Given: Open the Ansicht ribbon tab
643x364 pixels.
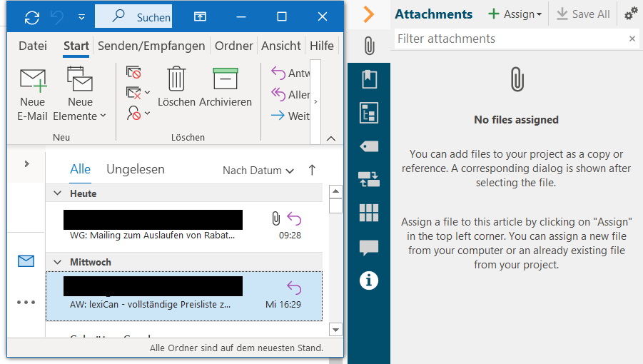Looking at the screenshot, I should tap(280, 46).
